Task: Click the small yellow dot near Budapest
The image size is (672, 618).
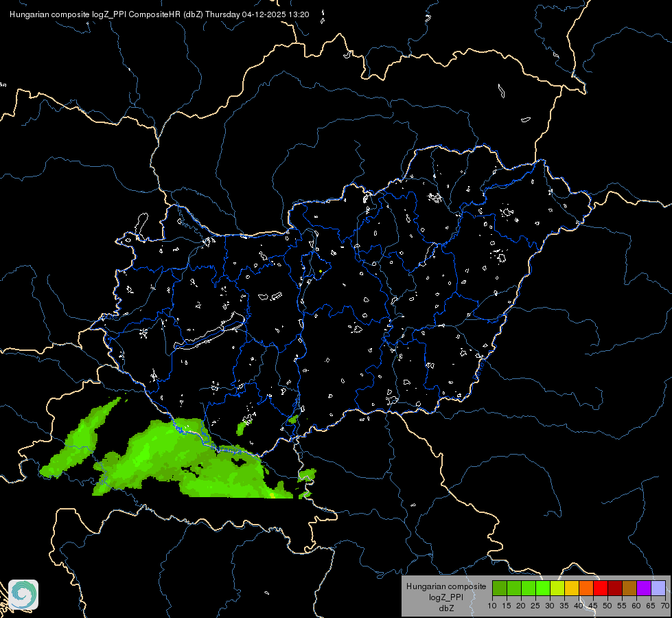Action: 321,271
